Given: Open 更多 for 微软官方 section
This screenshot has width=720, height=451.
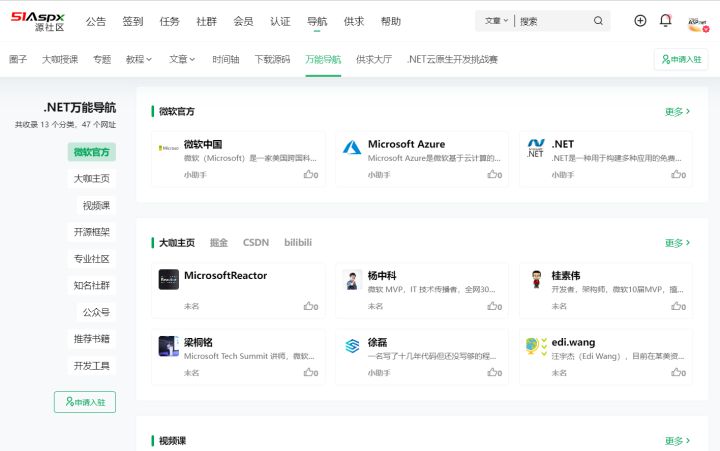Looking at the screenshot, I should pyautogui.click(x=677, y=112).
